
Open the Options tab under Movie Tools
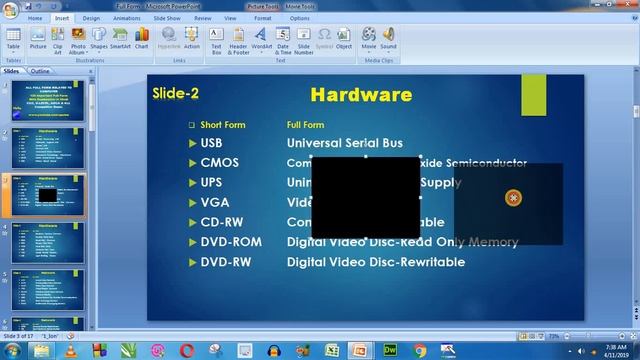pyautogui.click(x=300, y=18)
